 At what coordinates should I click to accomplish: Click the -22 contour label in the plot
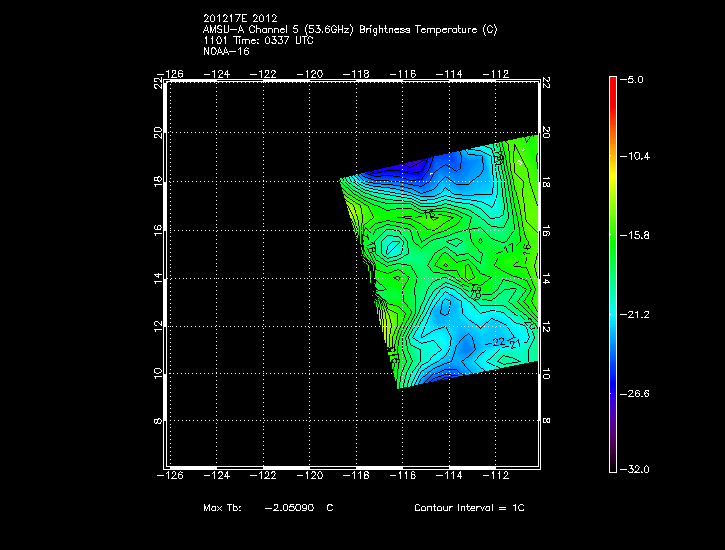499,342
